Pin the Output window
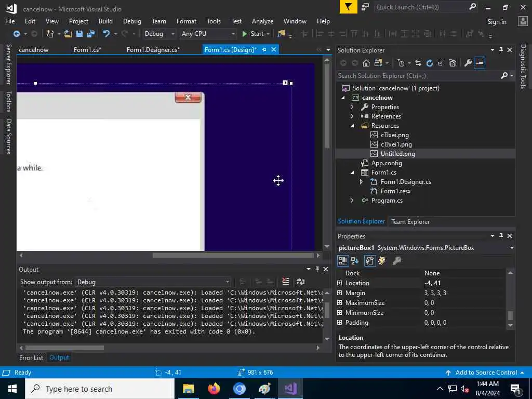 (x=317, y=269)
